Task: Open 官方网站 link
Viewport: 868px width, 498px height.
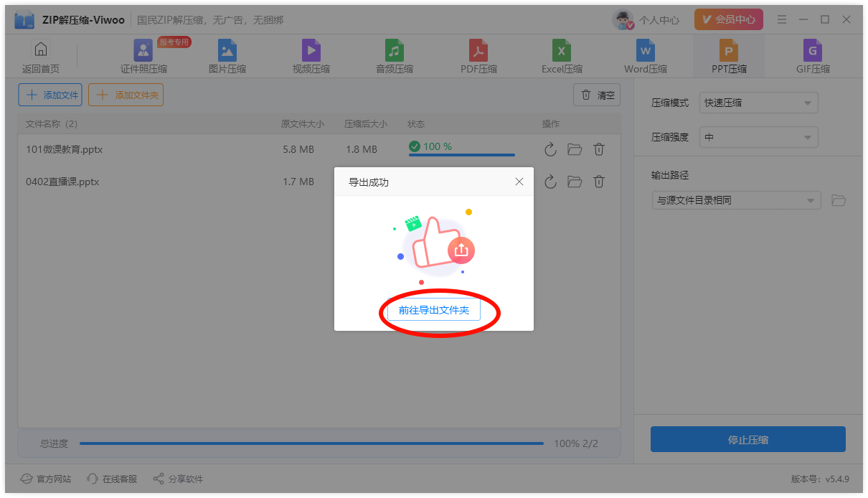Action: [45, 479]
